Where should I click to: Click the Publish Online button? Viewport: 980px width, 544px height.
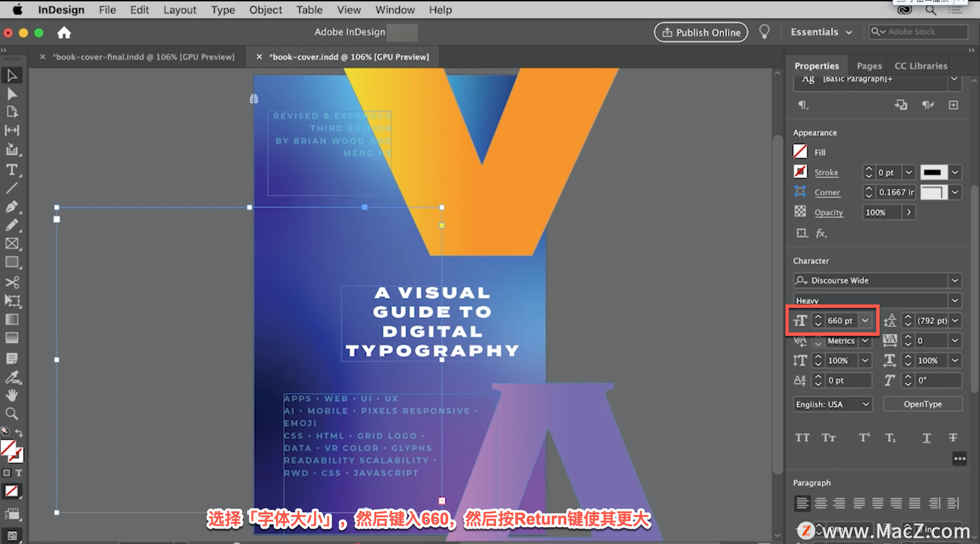701,32
